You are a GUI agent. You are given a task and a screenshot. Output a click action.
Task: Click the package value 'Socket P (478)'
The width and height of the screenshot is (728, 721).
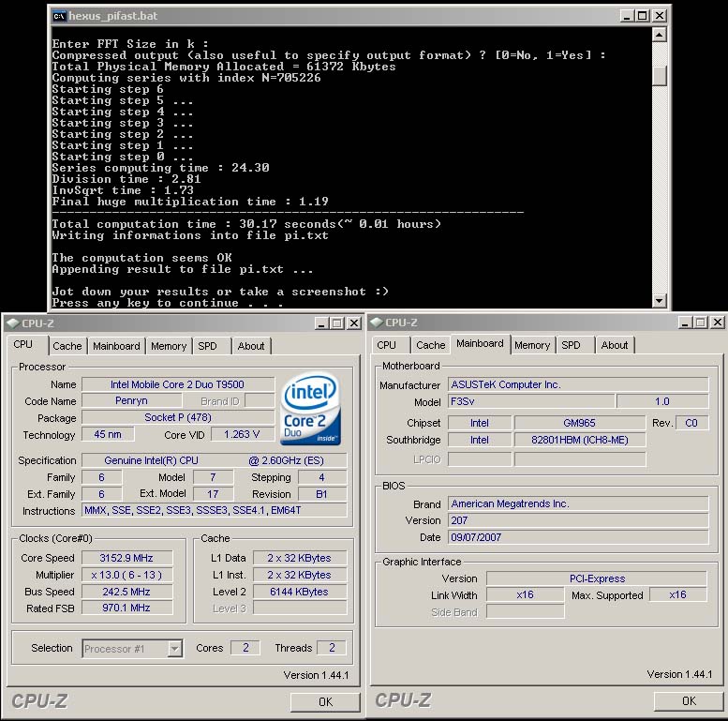178,417
